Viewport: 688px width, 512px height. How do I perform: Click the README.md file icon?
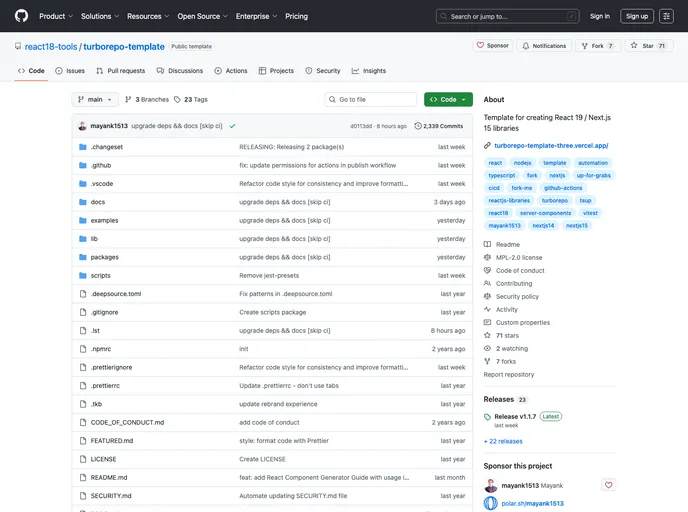pos(82,478)
